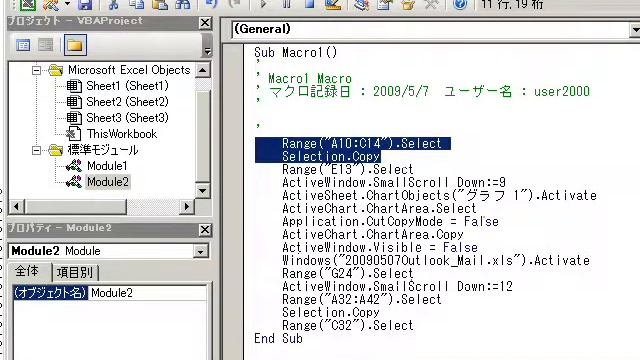
Task: Click the (General) dropdown arrow
Action: (635, 30)
